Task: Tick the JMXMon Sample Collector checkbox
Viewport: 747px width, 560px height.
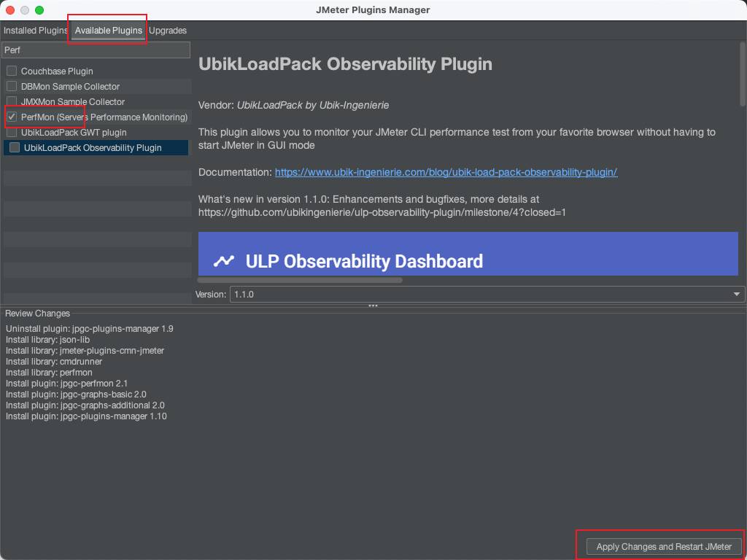Action: click(12, 101)
